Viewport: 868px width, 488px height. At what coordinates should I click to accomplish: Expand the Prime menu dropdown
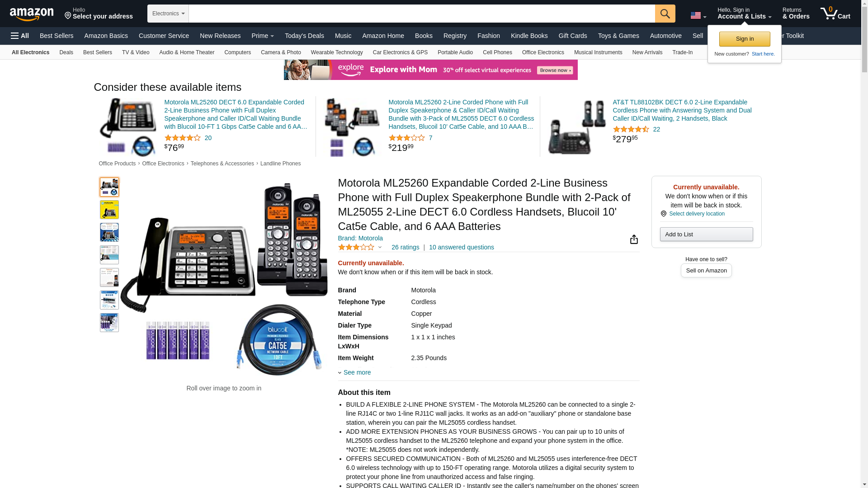[x=263, y=36]
